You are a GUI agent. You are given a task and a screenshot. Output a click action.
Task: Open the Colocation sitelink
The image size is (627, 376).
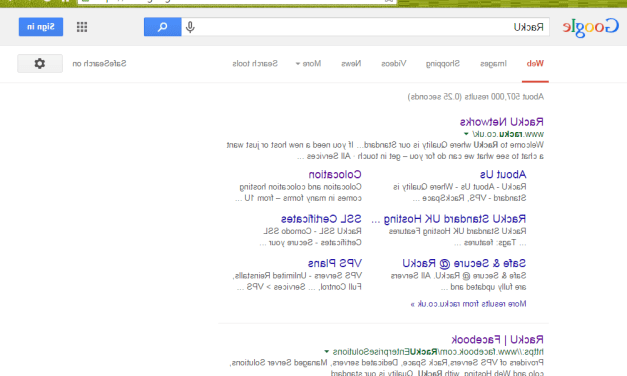point(335,174)
